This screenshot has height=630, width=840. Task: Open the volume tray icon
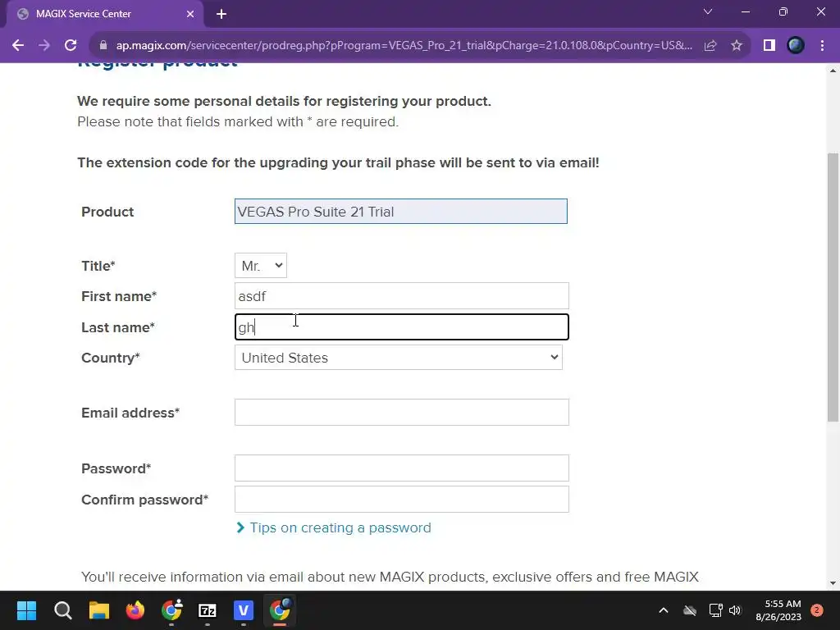(735, 610)
